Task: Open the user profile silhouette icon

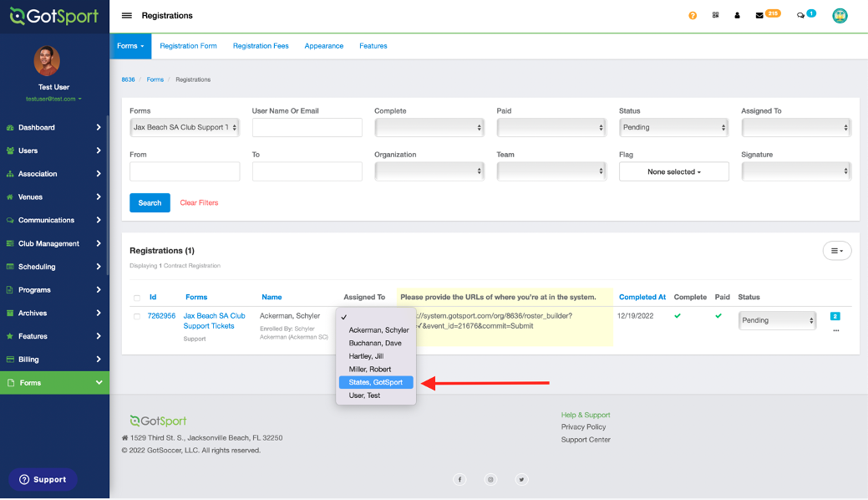Action: point(737,16)
